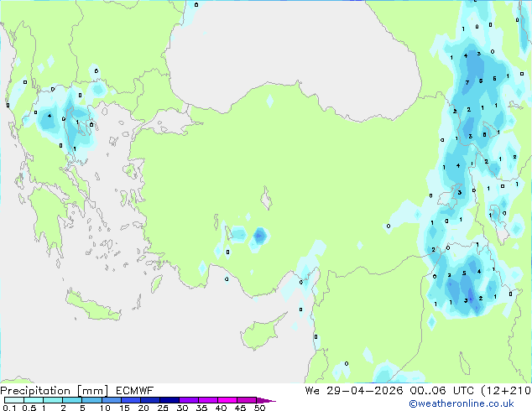The image size is (532, 411).
Task: Click the 'ECMWF' model label
Action: pos(134,391)
